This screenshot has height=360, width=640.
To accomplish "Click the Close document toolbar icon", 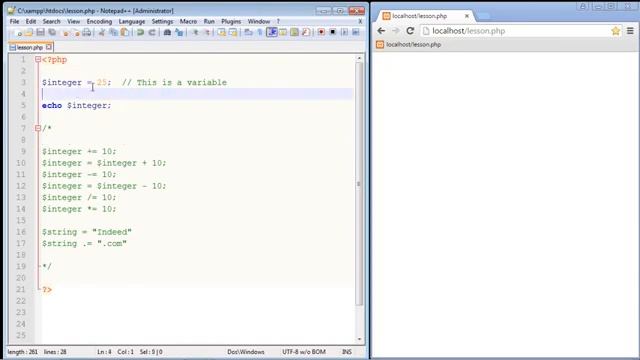I will [64, 32].
